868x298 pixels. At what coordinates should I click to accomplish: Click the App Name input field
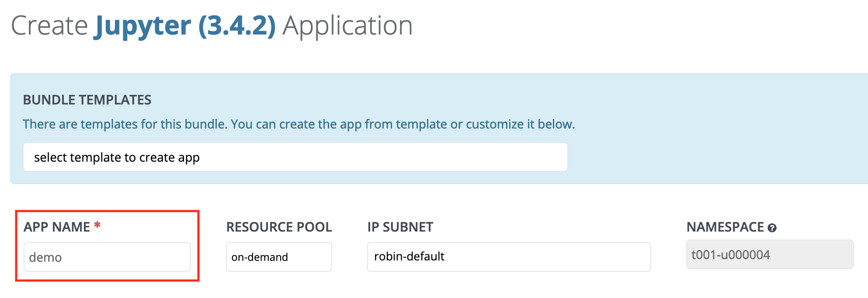[107, 257]
